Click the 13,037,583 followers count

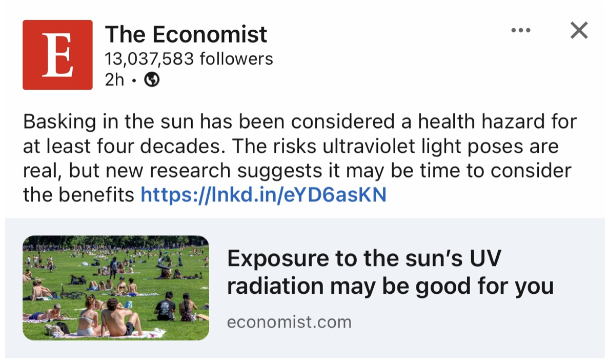tap(189, 59)
